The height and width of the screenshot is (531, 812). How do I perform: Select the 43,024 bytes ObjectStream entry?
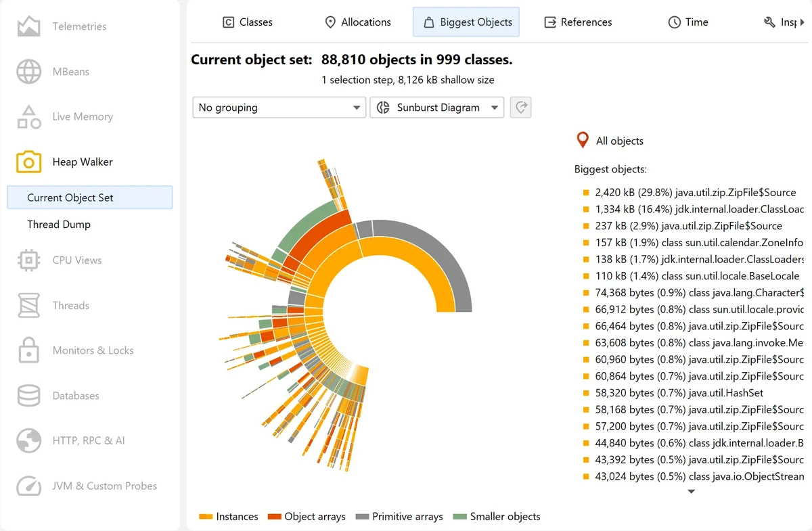tap(693, 476)
